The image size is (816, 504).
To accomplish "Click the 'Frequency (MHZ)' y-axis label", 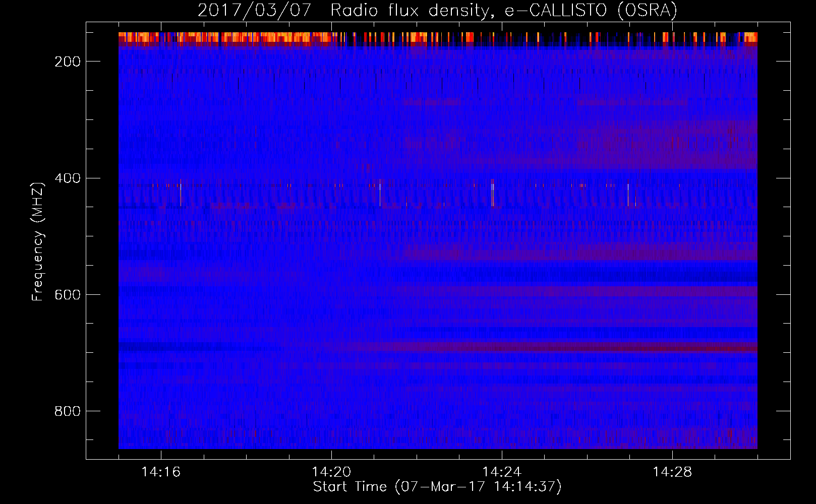I will (x=38, y=241).
